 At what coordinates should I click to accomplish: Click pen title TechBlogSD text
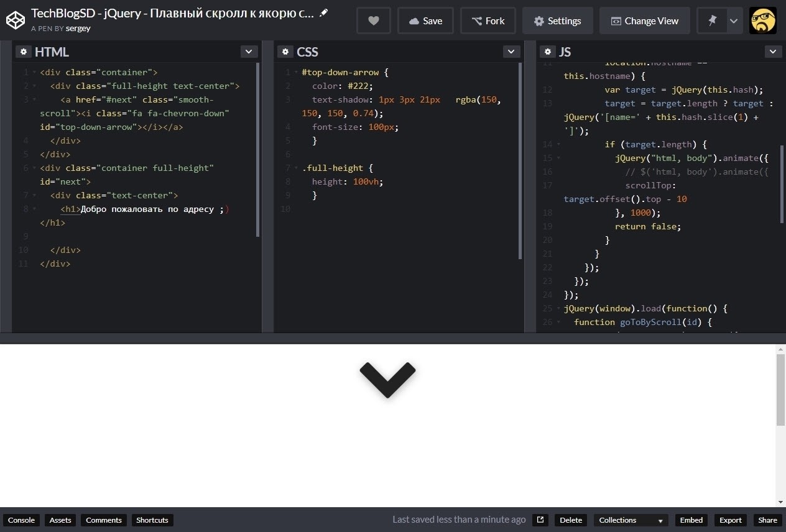172,13
